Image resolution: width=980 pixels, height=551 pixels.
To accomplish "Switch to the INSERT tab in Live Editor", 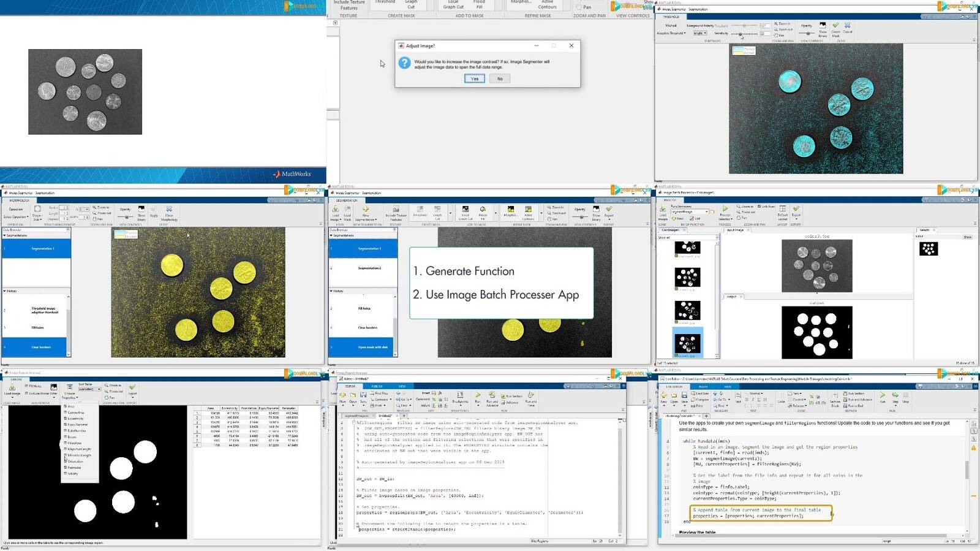I will click(703, 387).
